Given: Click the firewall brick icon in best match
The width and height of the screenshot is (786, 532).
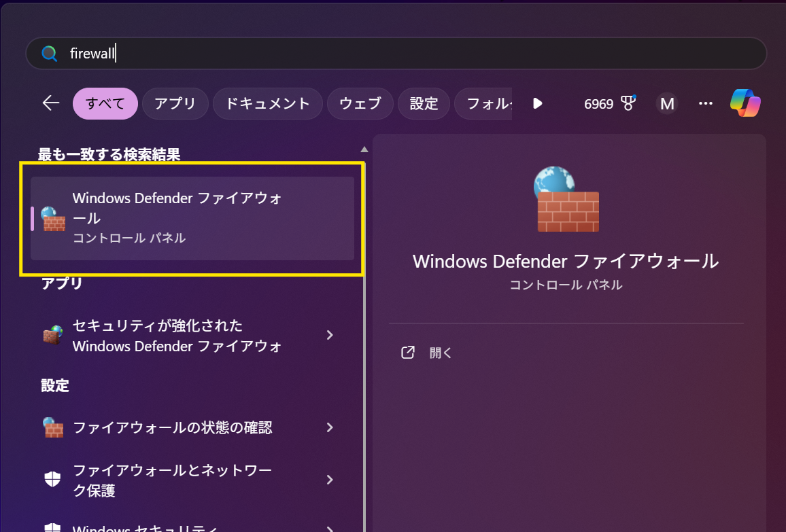Looking at the screenshot, I should point(53,219).
